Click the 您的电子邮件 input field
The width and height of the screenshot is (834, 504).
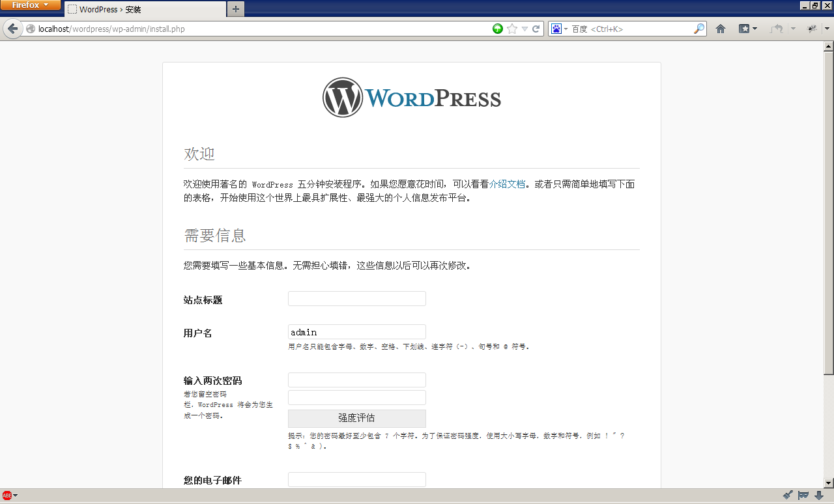tap(357, 480)
